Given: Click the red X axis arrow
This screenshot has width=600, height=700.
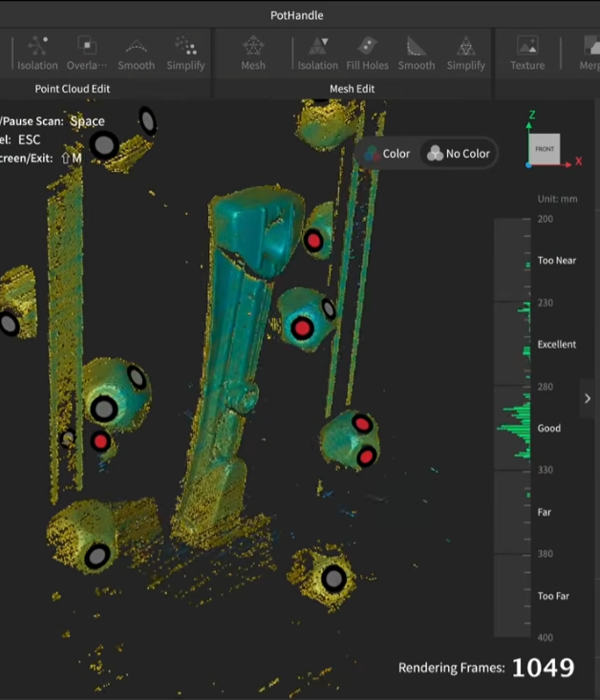Looking at the screenshot, I should [568, 164].
